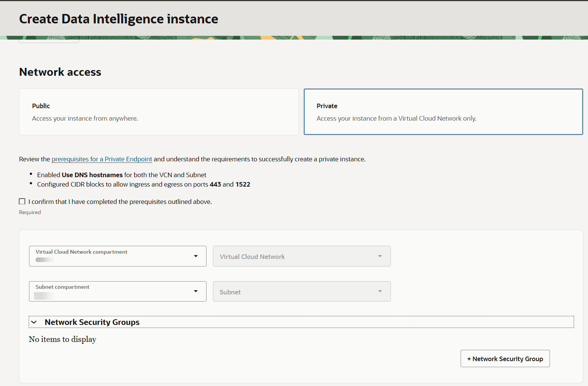Click the + Network Security Group button
The height and width of the screenshot is (386, 588).
point(505,358)
